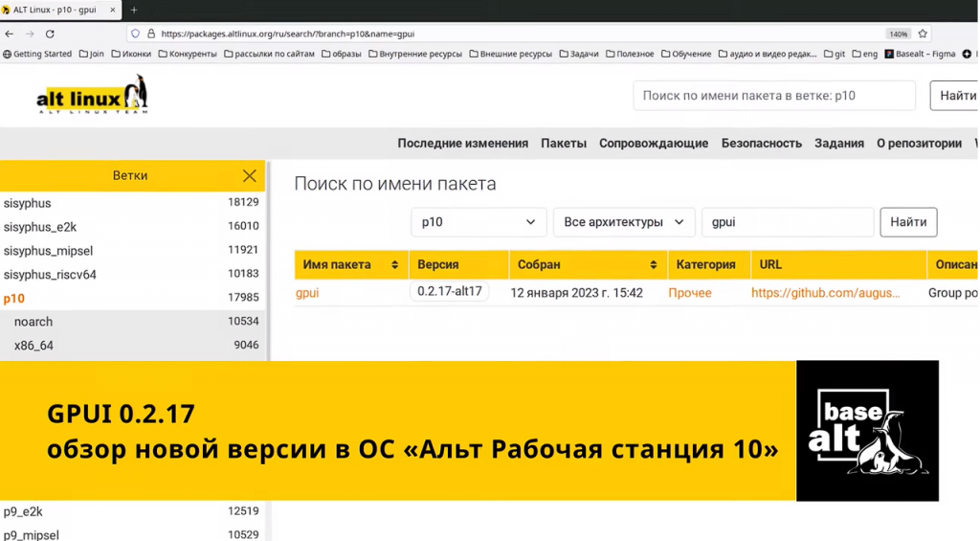The height and width of the screenshot is (541, 980).
Task: Open Getting Started bookmark
Action: [x=37, y=54]
